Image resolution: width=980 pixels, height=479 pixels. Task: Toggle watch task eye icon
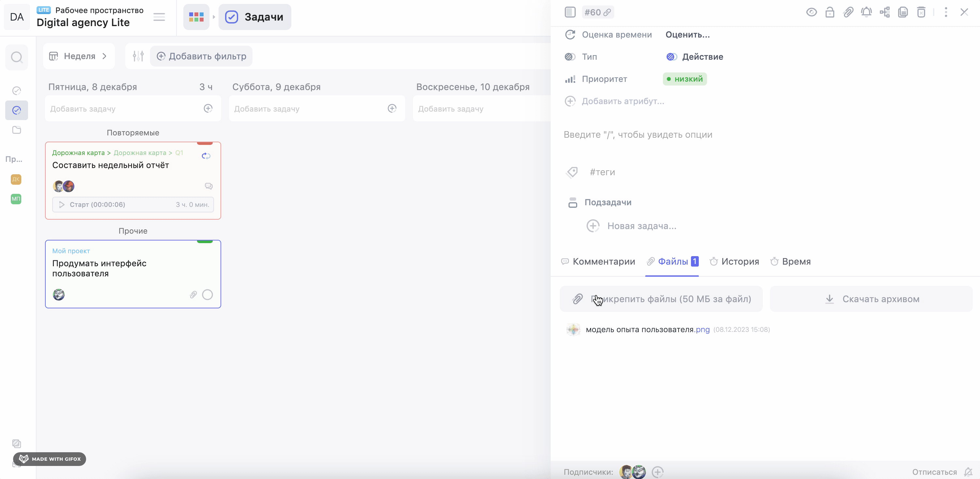(x=811, y=12)
